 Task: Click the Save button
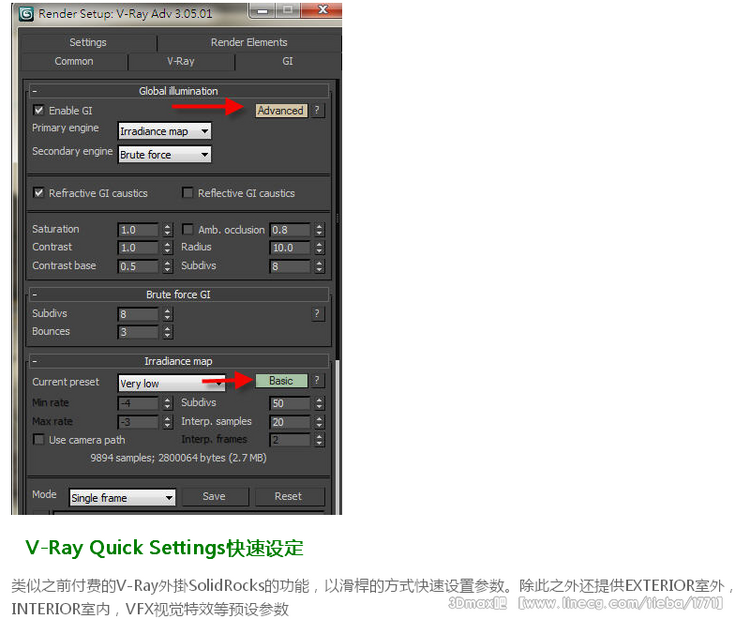coord(214,497)
